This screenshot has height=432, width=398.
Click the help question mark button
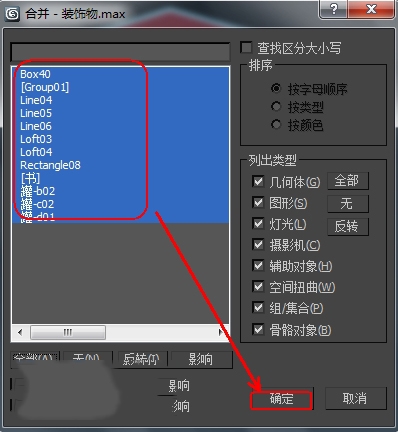334,9
